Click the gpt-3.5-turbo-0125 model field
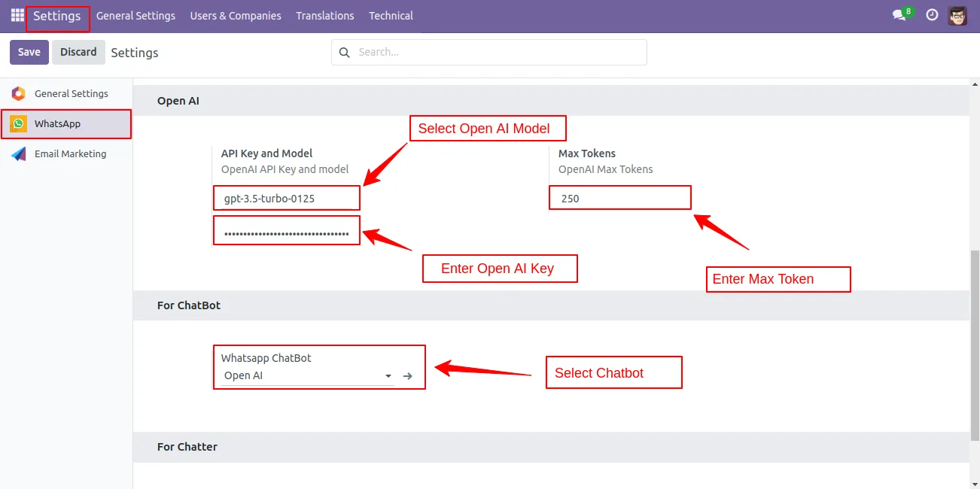The image size is (980, 489). [x=287, y=199]
